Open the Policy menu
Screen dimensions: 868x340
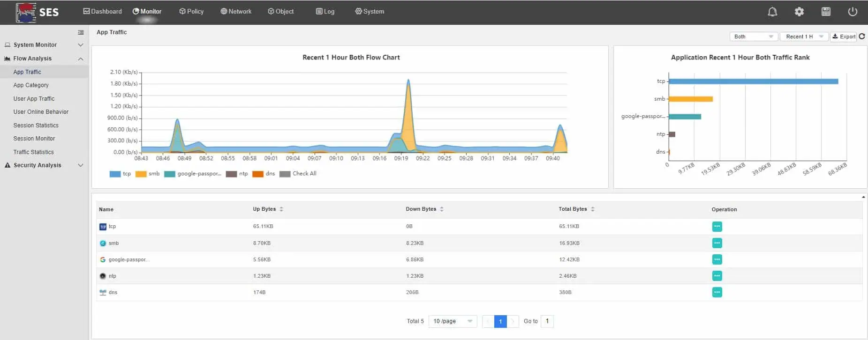pos(191,11)
